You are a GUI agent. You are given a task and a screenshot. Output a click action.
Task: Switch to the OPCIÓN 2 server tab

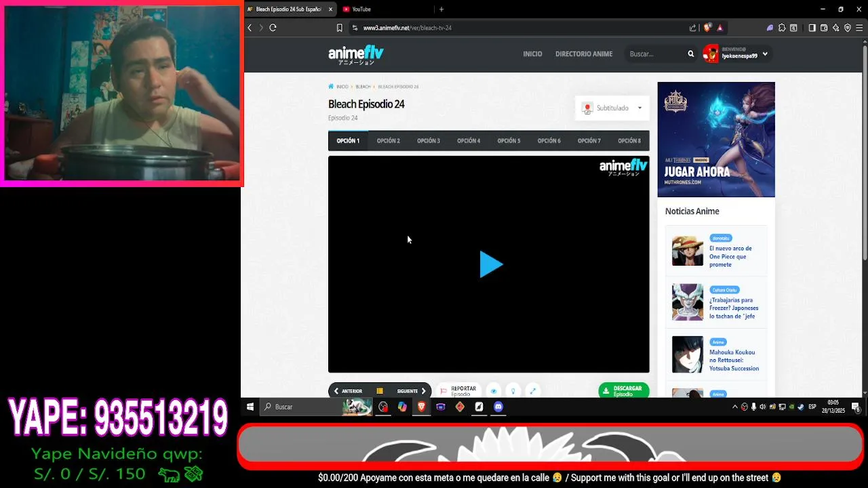[x=389, y=141]
